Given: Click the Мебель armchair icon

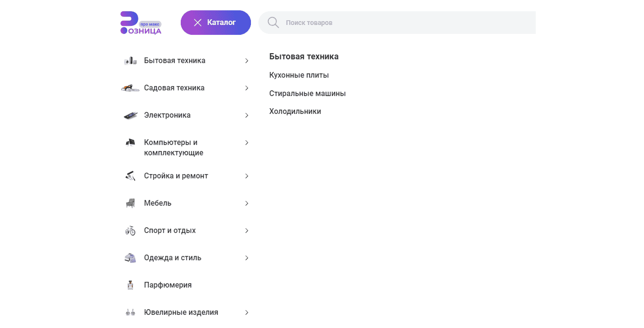Looking at the screenshot, I should coord(130,203).
